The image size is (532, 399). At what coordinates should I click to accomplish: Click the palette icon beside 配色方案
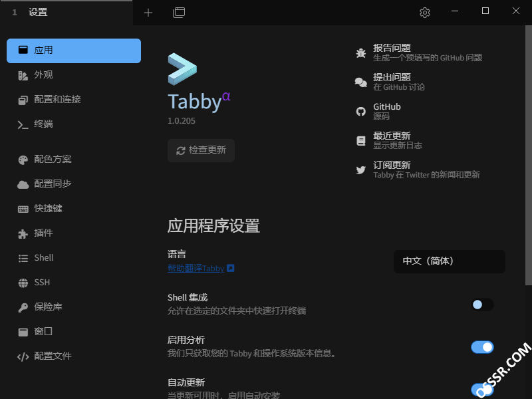pos(23,160)
